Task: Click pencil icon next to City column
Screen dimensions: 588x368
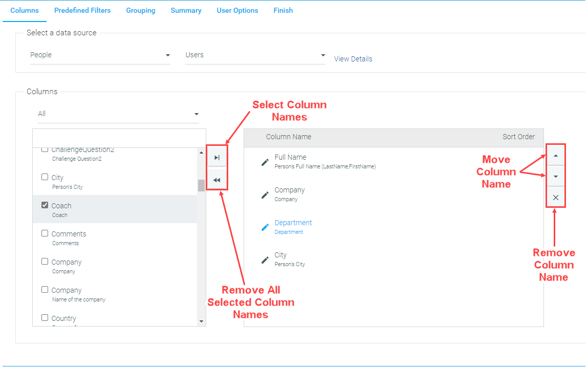Action: (265, 260)
